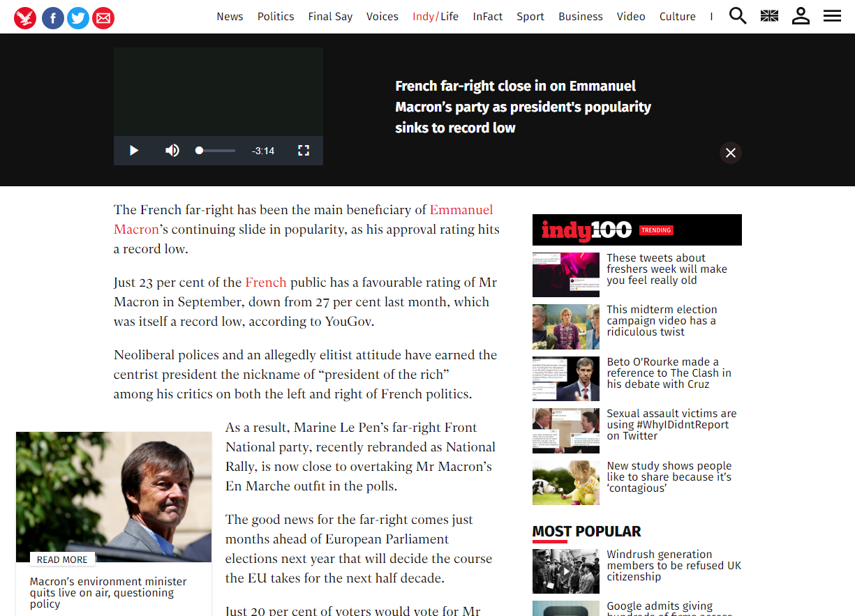Open #WhyIDidntReport article
Screen dimensions: 855x616
[671, 425]
